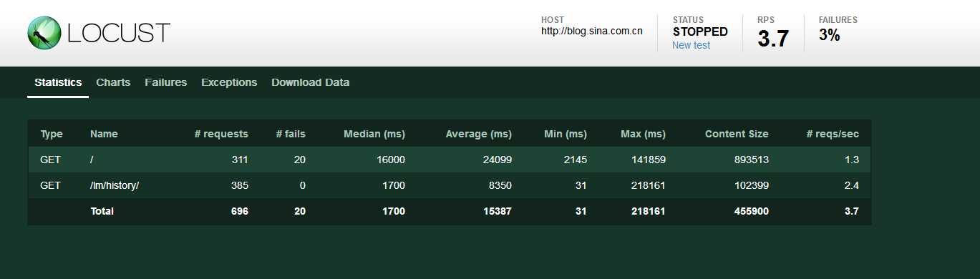
Task: Sort table by Name column header
Action: pos(104,134)
